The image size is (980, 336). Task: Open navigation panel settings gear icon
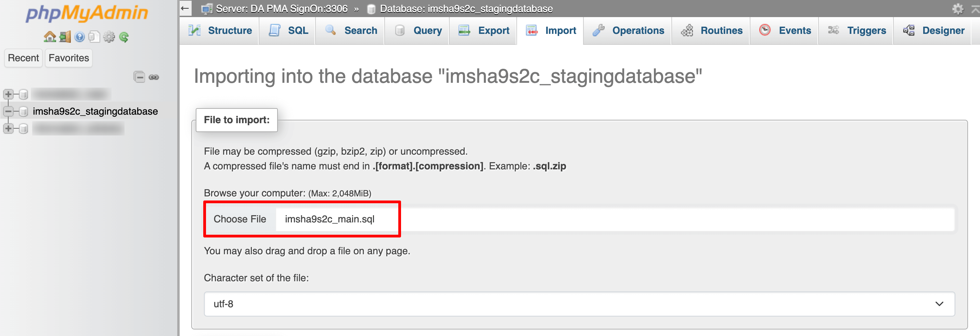pos(109,37)
